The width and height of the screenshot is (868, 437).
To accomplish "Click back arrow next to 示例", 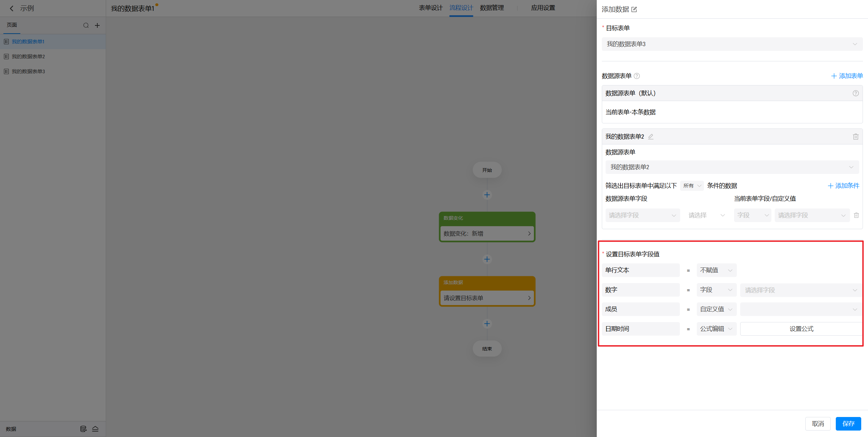I will (12, 8).
